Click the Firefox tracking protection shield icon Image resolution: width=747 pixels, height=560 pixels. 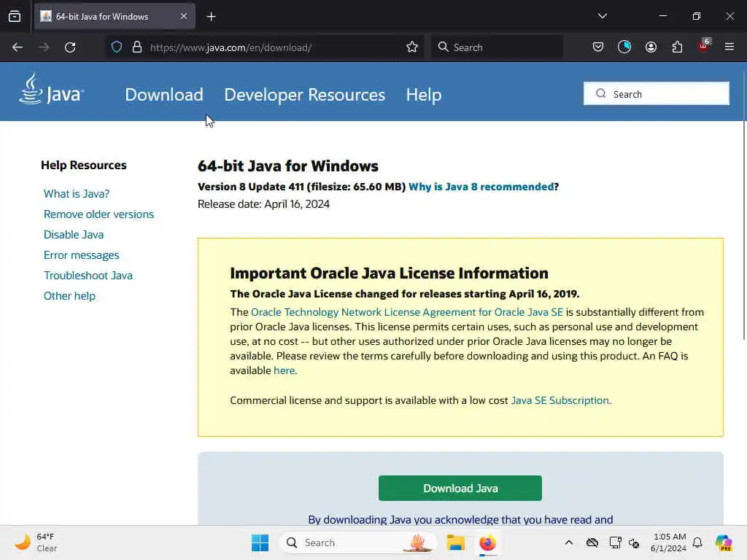117,47
